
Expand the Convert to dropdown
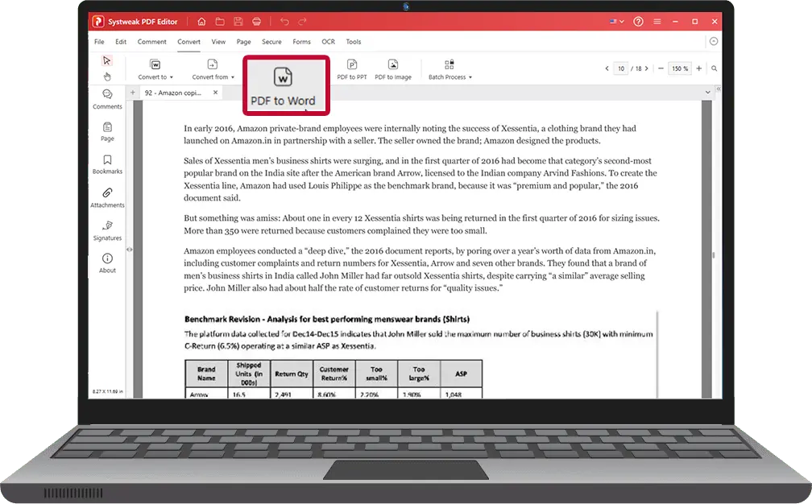click(155, 68)
